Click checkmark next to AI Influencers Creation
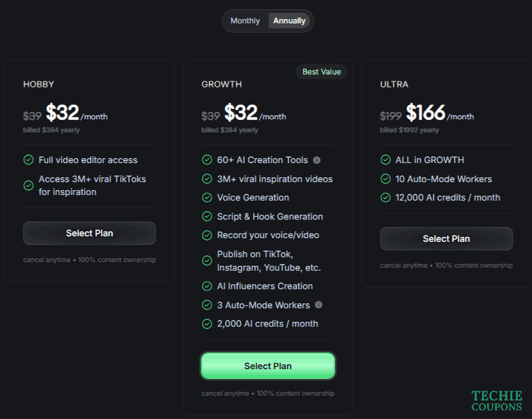 point(207,286)
